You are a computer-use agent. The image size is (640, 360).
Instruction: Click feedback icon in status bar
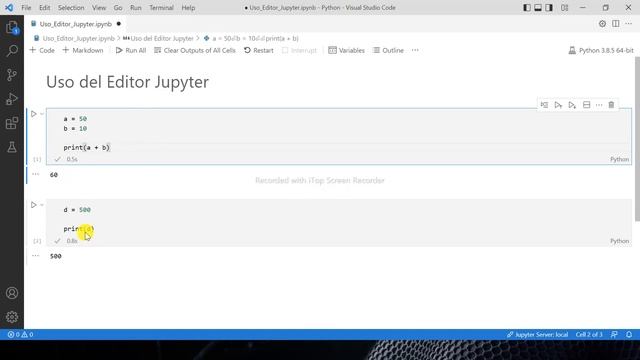tap(614, 335)
